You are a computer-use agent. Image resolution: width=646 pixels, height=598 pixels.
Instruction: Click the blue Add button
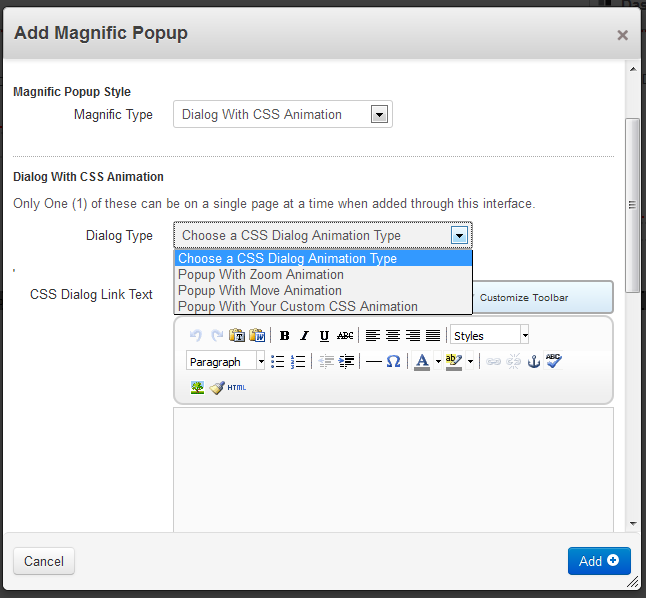[599, 561]
